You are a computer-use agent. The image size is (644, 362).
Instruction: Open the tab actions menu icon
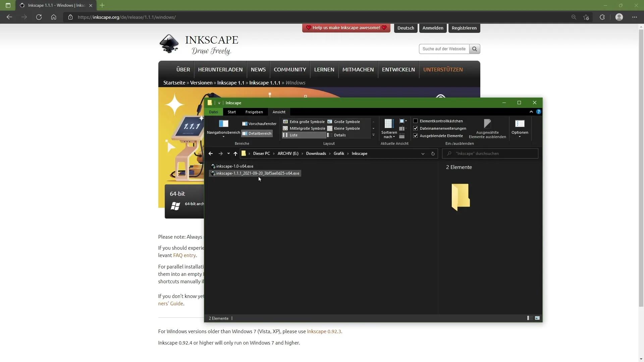coord(8,5)
